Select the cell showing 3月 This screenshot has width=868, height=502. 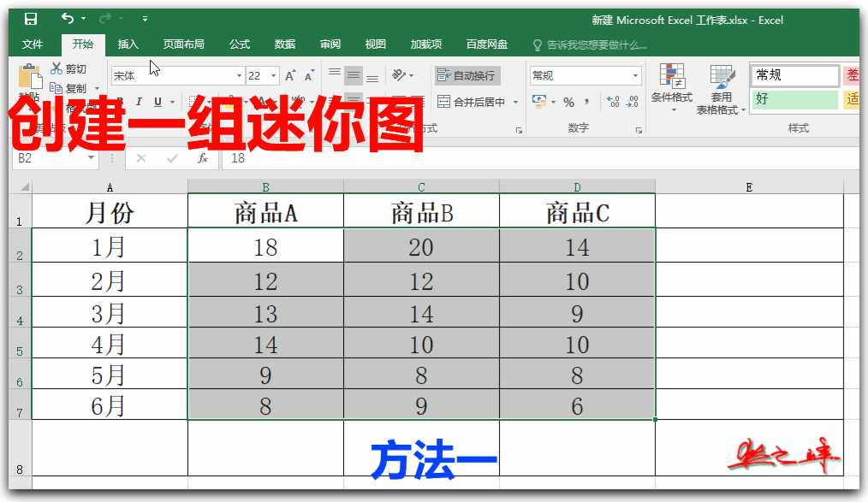pyautogui.click(x=110, y=312)
